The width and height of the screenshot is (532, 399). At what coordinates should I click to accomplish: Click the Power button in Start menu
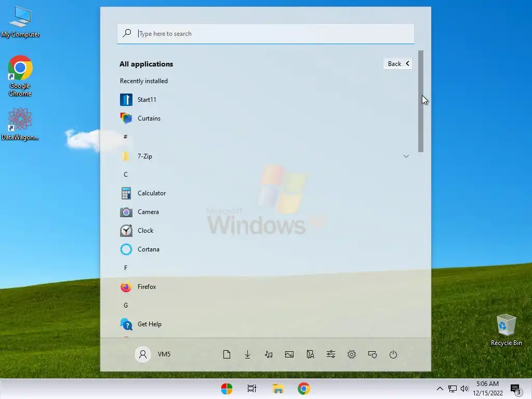pos(393,354)
